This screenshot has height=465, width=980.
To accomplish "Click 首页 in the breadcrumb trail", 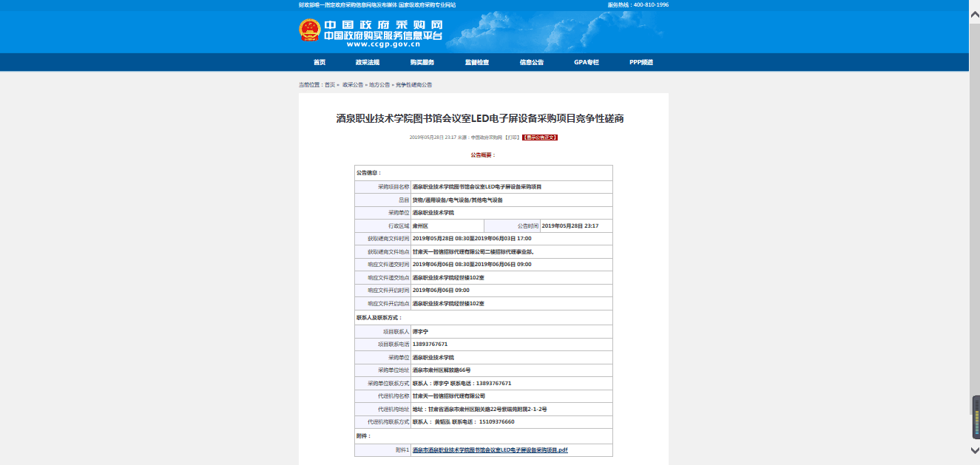I will [330, 85].
